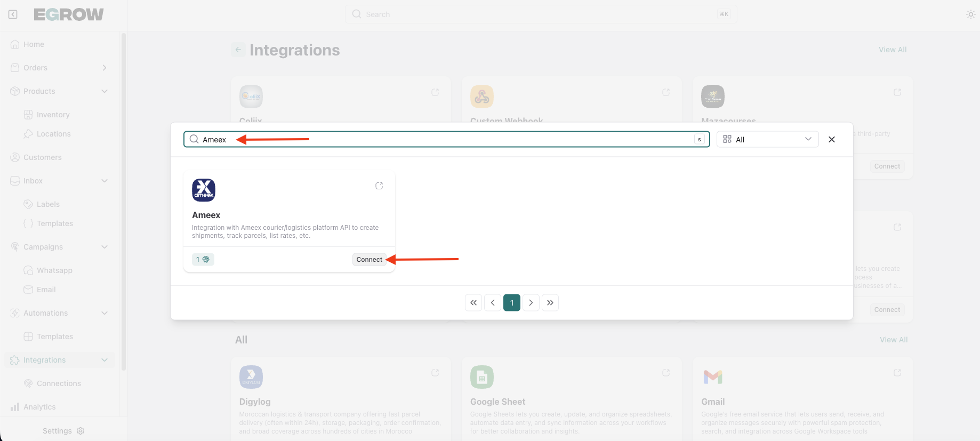This screenshot has width=980, height=441.
Task: Connect the Ameex integration
Action: tap(369, 259)
